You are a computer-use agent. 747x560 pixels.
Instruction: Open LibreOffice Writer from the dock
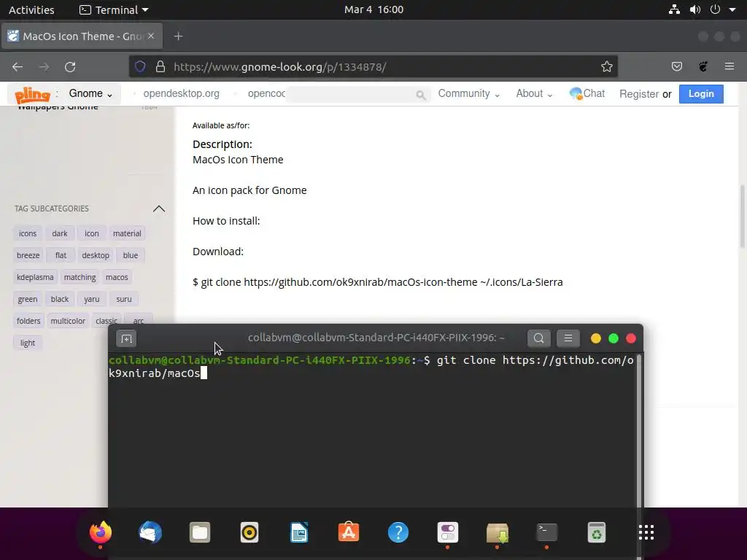point(299,532)
